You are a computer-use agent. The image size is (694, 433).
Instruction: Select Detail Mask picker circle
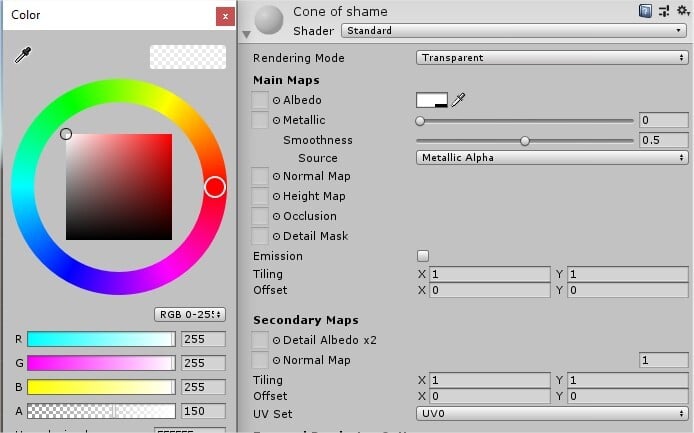pos(276,236)
